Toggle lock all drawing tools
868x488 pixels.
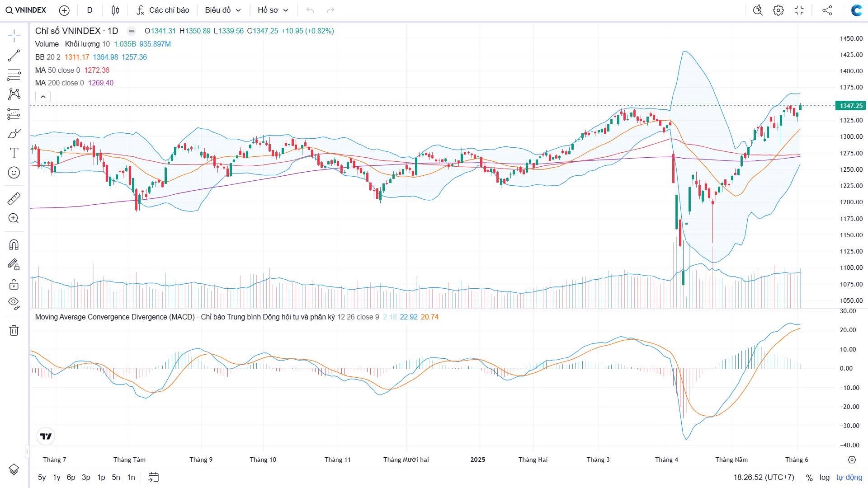pyautogui.click(x=14, y=284)
